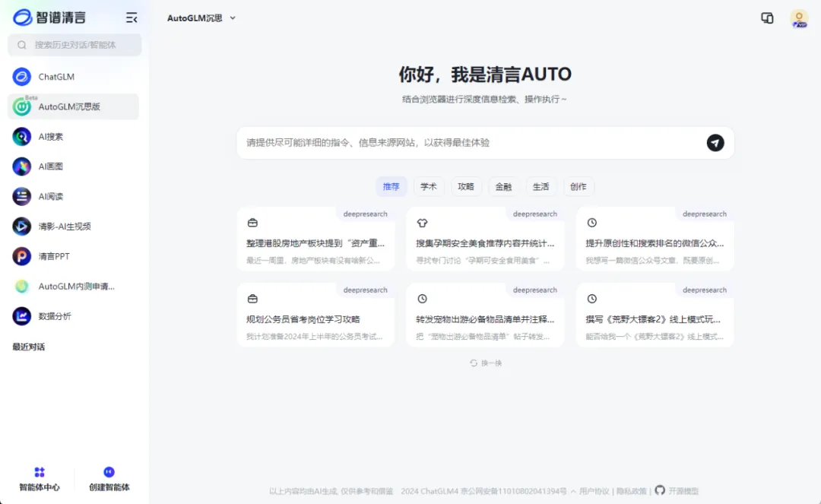Viewport: 821px width, 504px height.
Task: Click the clock icon on 提升原创性 card
Action: (x=591, y=223)
